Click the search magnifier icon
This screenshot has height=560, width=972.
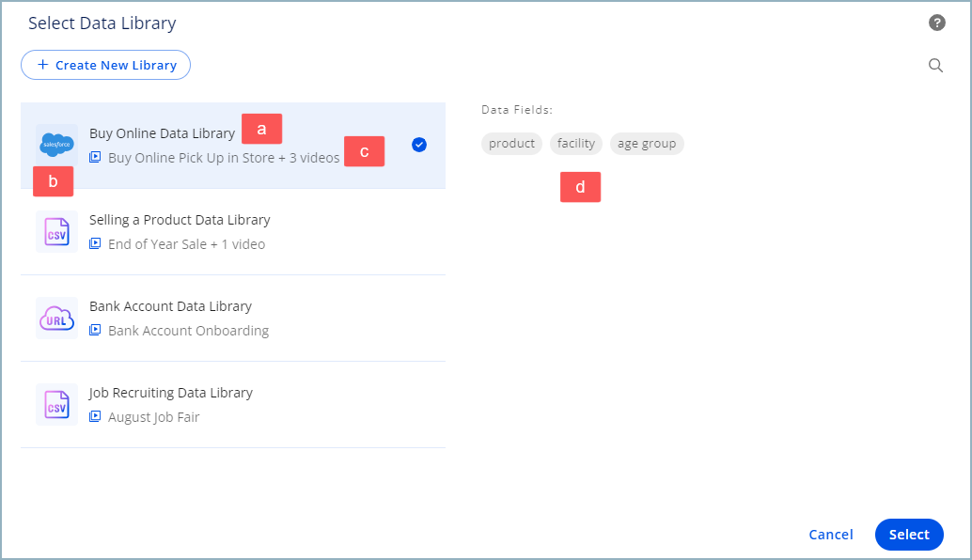(935, 65)
